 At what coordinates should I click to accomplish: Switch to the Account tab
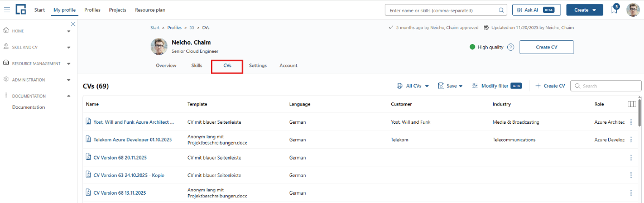[289, 66]
